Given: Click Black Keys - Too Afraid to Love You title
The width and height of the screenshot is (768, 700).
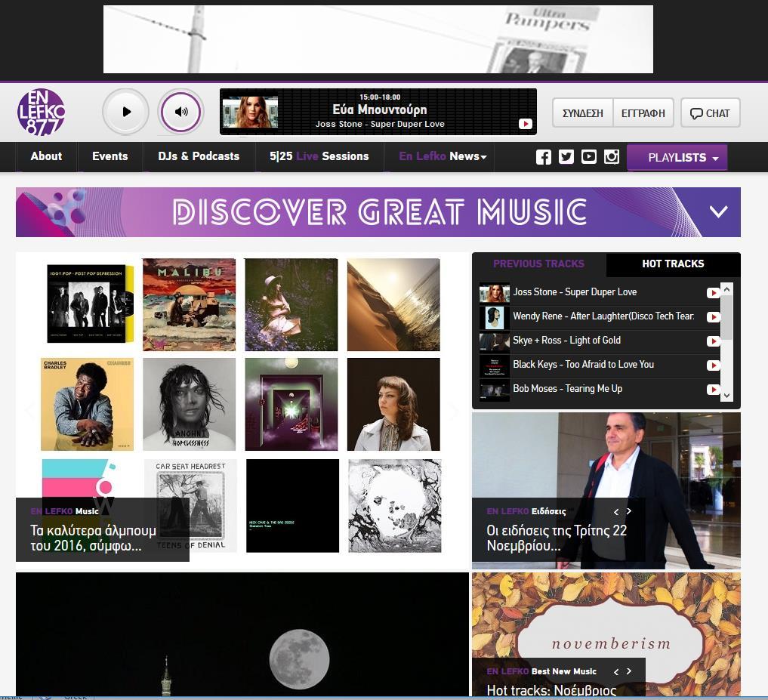Looking at the screenshot, I should (x=583, y=365).
